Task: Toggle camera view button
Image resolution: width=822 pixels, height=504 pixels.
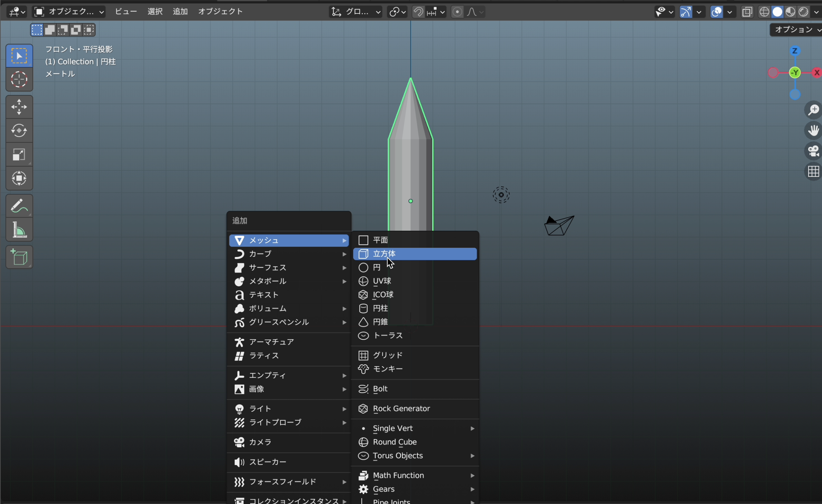Action: tap(813, 151)
